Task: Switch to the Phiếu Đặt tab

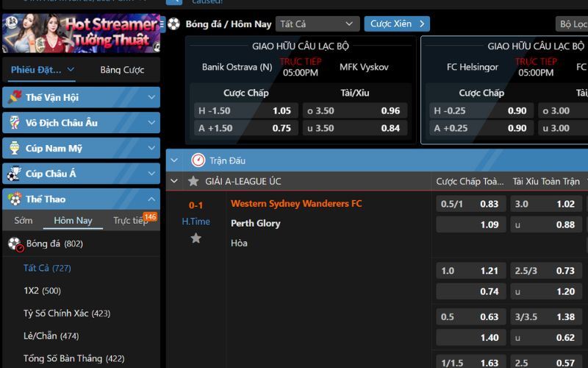Action: pos(43,70)
